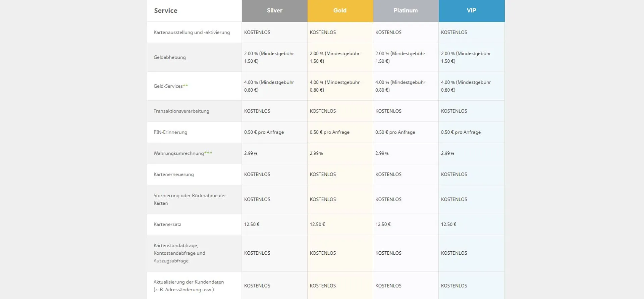This screenshot has width=644, height=299.
Task: Click the Transaktionsverarbeitung row label
Action: pyautogui.click(x=181, y=111)
